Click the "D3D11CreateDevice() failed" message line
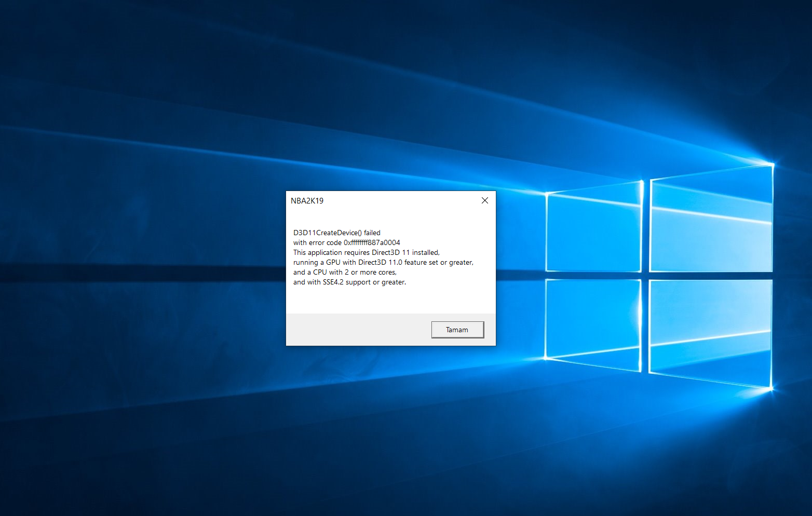This screenshot has width=812, height=516. click(x=337, y=233)
